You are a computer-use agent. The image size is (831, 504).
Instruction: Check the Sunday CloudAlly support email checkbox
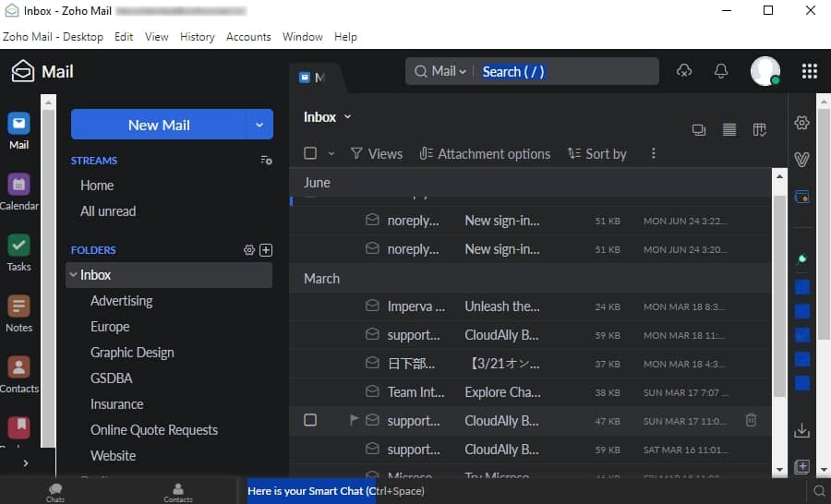[x=310, y=420]
